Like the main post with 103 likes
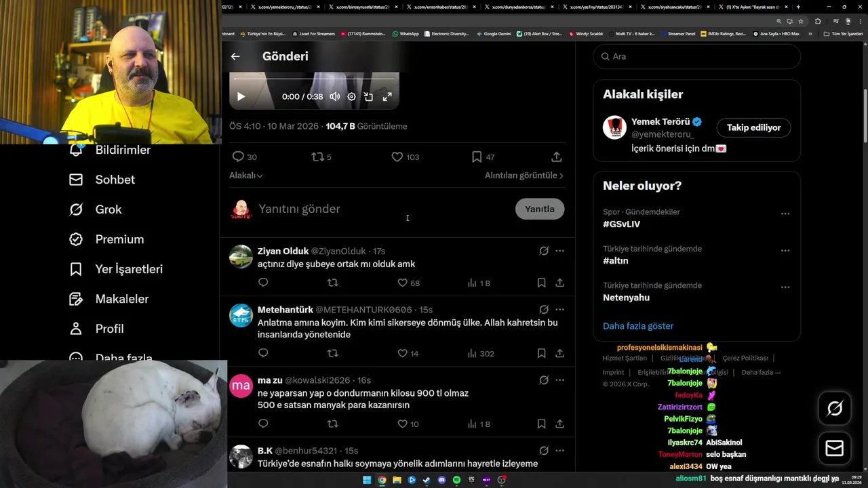Image resolution: width=868 pixels, height=488 pixels. coord(405,157)
